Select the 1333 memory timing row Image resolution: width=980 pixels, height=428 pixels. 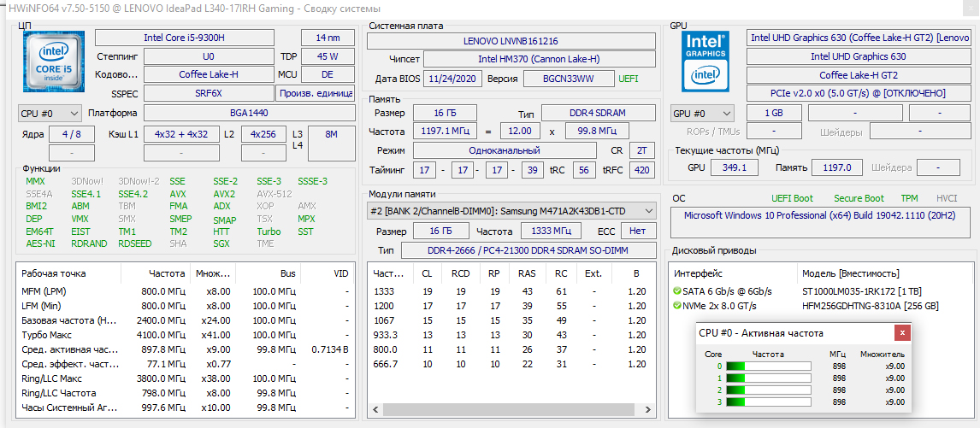[x=512, y=291]
